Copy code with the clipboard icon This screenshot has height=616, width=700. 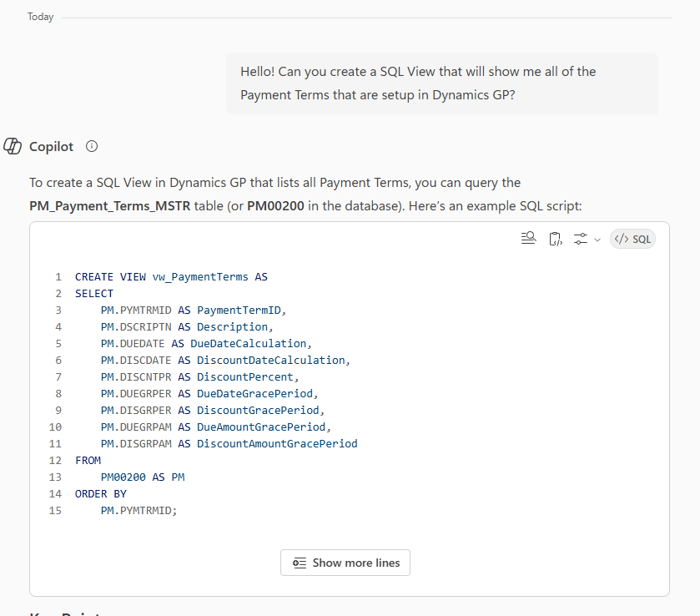click(555, 239)
